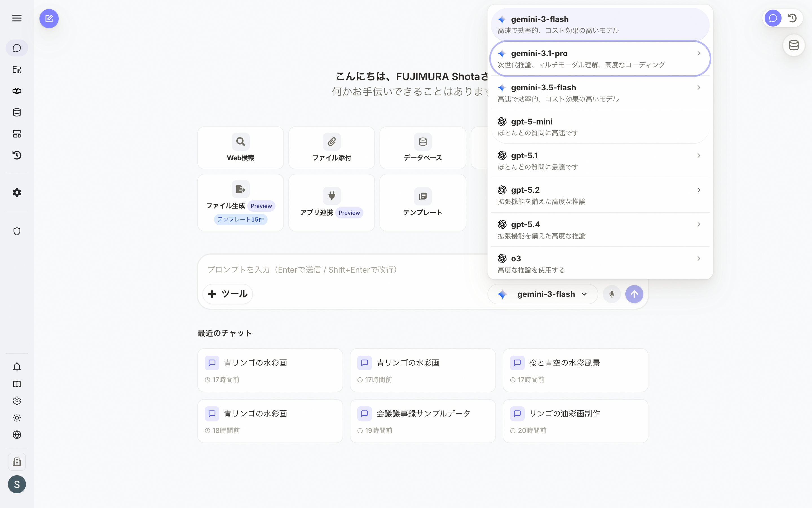Image resolution: width=812 pixels, height=508 pixels.
Task: Open the データベース card
Action: 423,148
